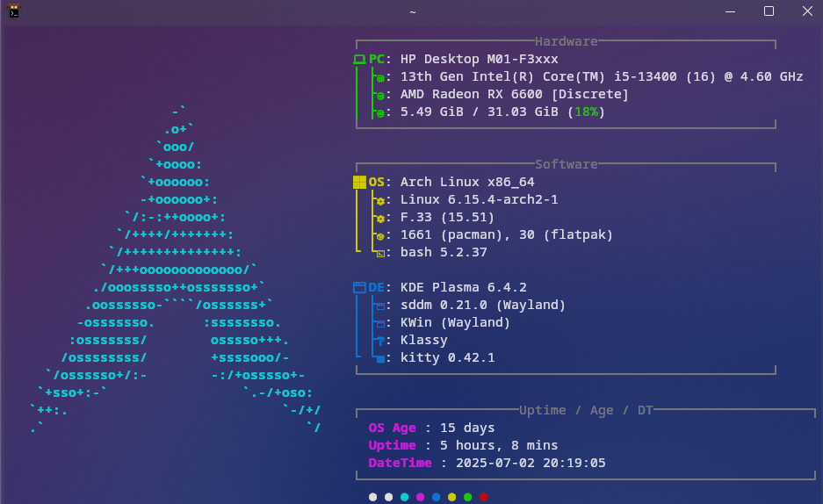Click the 'Uptime / Age / DT' heading
The image size is (823, 504).
(586, 410)
